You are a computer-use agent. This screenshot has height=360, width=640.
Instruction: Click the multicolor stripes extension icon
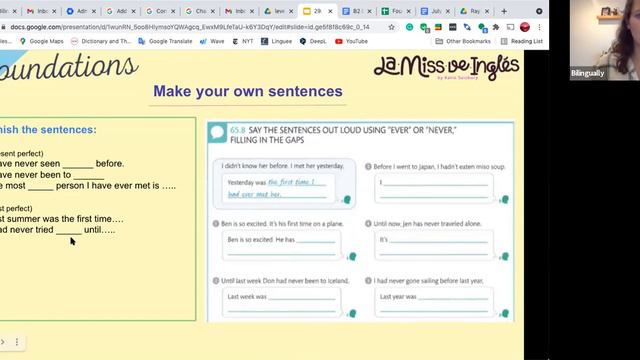point(438,27)
